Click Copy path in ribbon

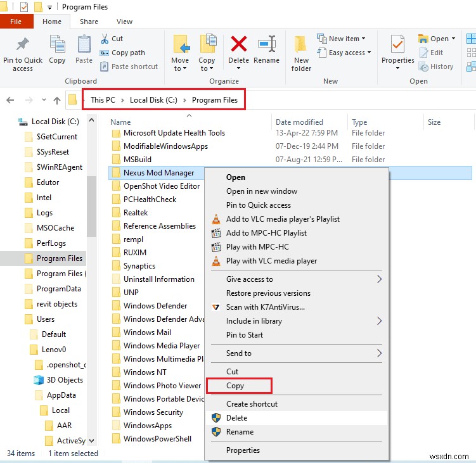click(x=122, y=53)
